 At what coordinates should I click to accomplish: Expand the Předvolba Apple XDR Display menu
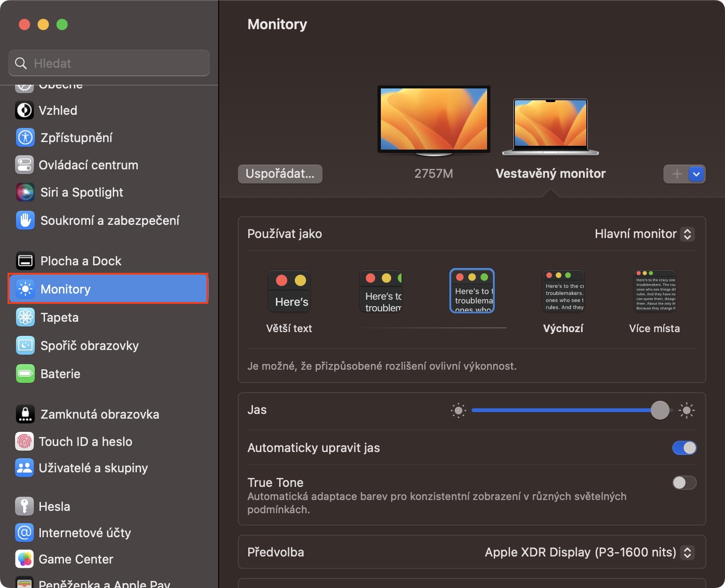click(x=589, y=552)
